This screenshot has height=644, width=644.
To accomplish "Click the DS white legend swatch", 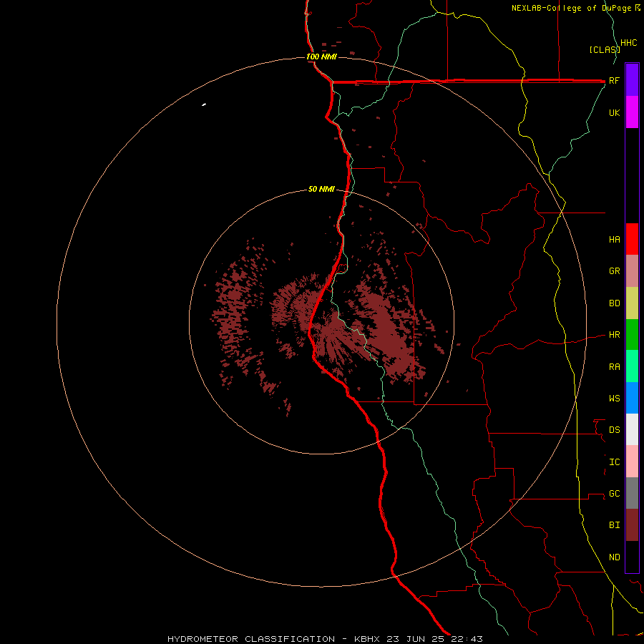I will tap(632, 429).
